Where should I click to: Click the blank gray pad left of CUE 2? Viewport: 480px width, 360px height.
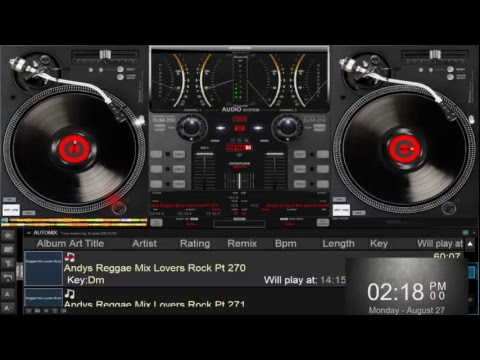tap(156, 169)
